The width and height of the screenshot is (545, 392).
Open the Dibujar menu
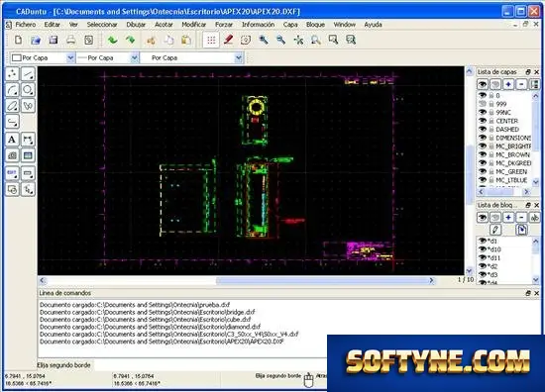click(x=136, y=25)
